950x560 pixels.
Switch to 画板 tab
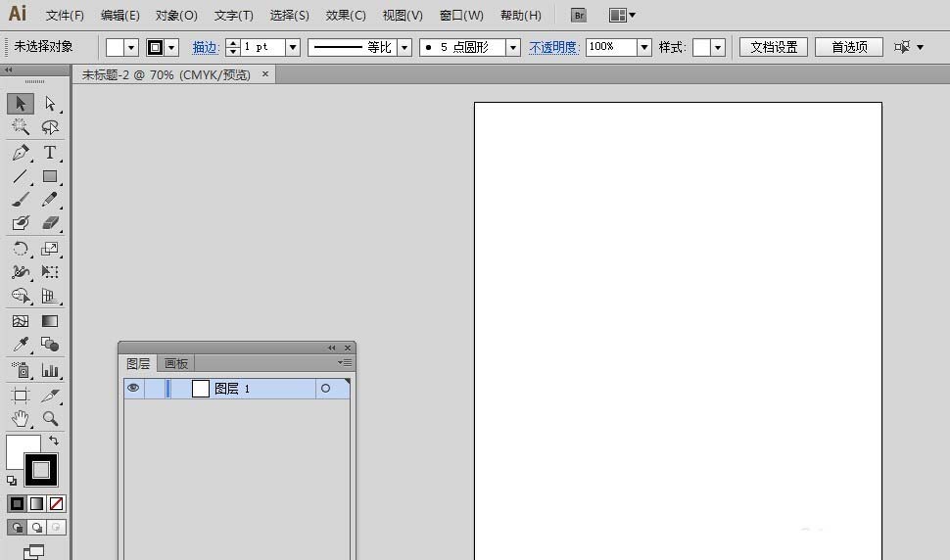[176, 363]
